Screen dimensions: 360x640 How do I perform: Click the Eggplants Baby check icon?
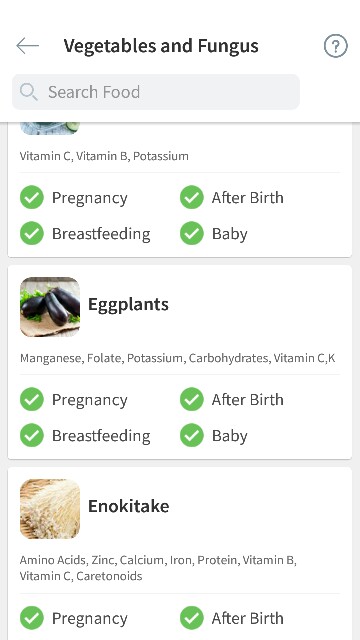point(192,435)
